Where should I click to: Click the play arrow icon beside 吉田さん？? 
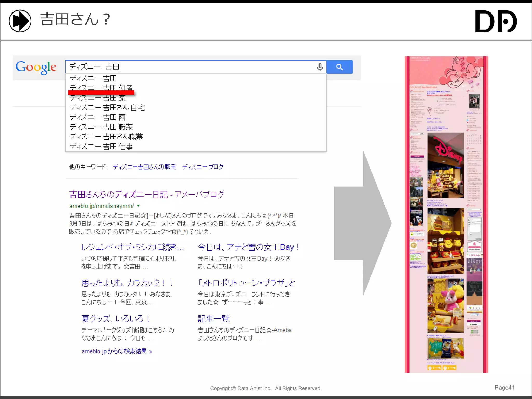(20, 21)
